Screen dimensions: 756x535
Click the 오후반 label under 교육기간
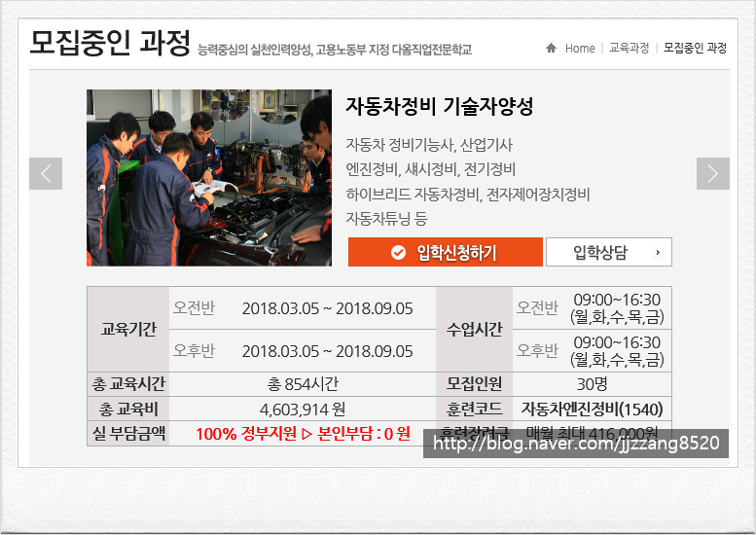pos(194,350)
